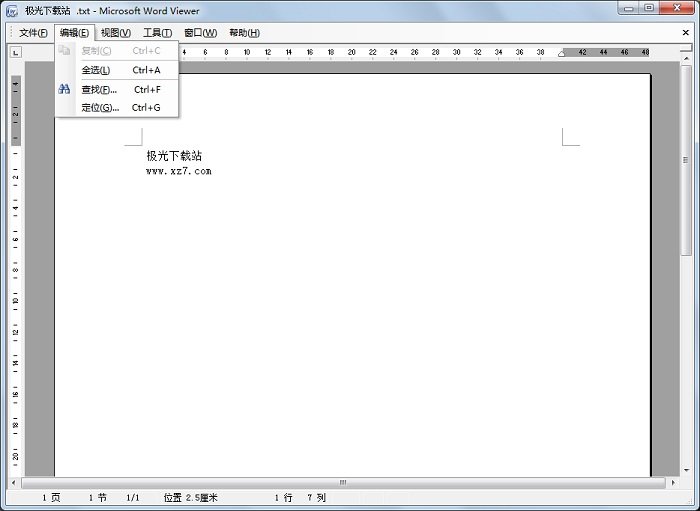Click the horizontal ruler at mark 20
700x511 pixels.
click(351, 53)
